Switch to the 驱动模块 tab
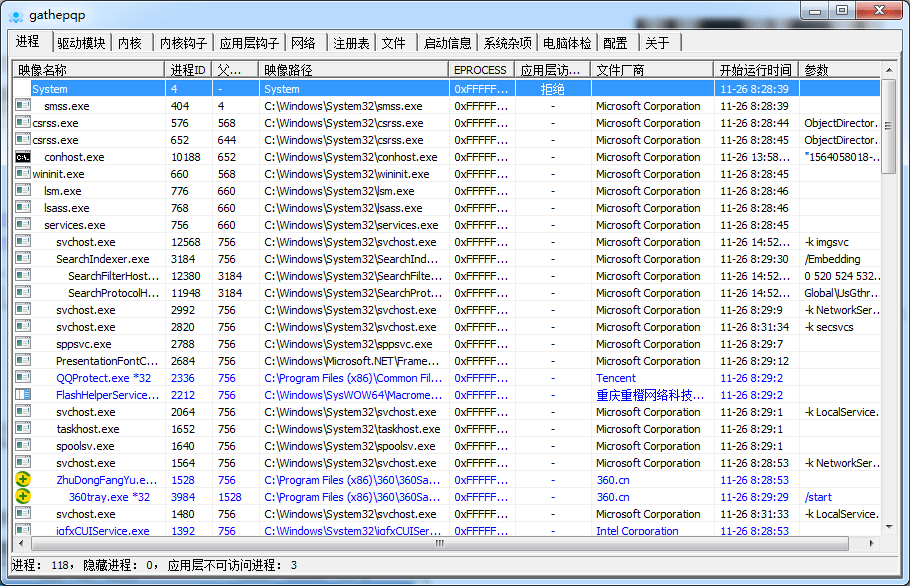 (x=81, y=43)
